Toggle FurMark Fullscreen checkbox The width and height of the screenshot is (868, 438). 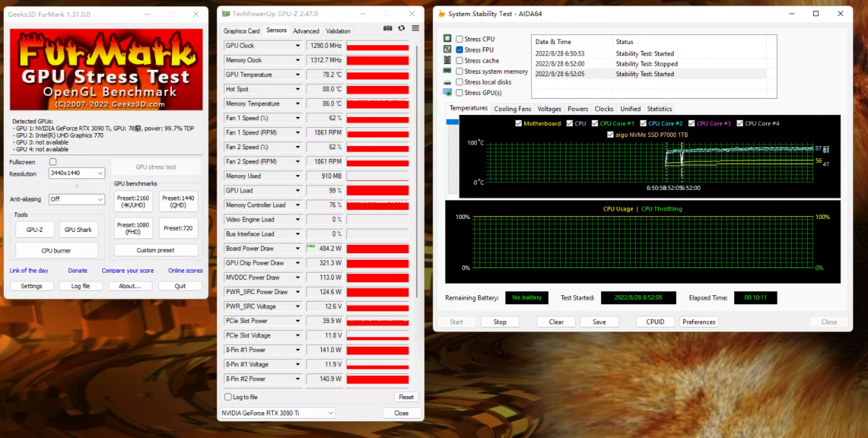tap(53, 162)
